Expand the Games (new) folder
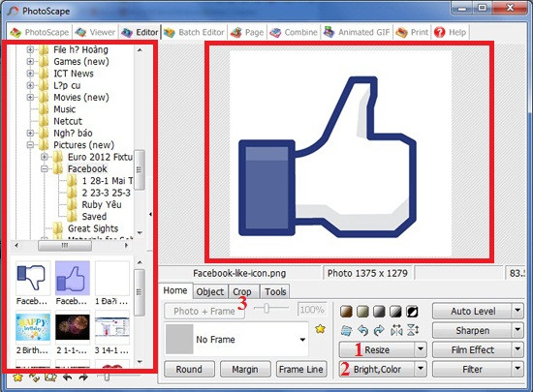Viewport: 533px width, 392px height. (x=30, y=61)
